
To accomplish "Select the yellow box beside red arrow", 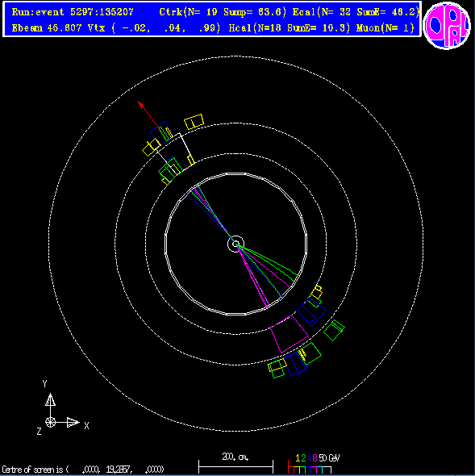I will [x=194, y=122].
